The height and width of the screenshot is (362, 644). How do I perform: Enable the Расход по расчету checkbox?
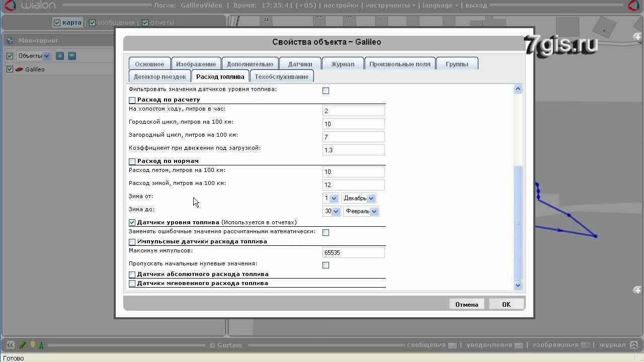coord(132,100)
